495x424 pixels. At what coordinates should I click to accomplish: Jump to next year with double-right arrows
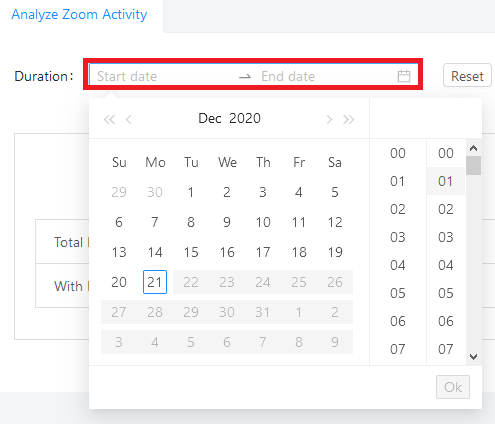(x=349, y=119)
